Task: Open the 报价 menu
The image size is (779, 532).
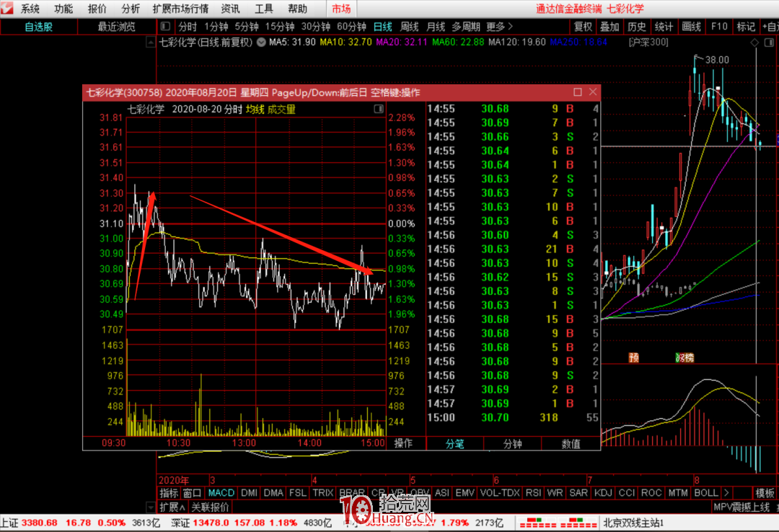Action: pos(97,9)
